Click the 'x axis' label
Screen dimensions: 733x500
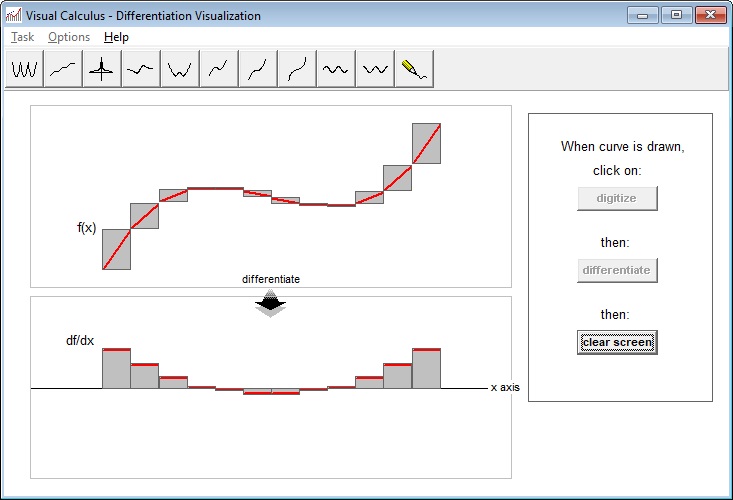[x=505, y=387]
